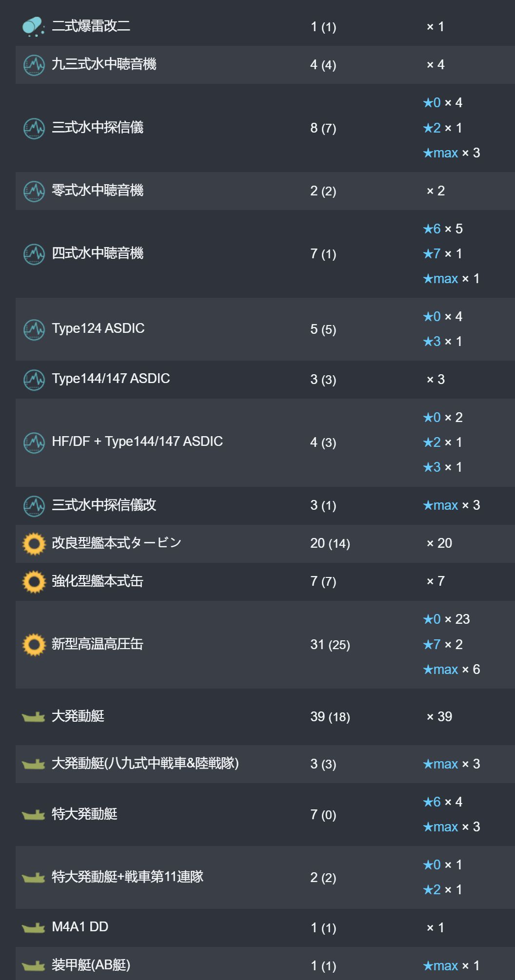Image resolution: width=515 pixels, height=980 pixels.
Task: Click the sonar icon for HF/DF + Type144/147 ASDIC
Action: click(34, 442)
